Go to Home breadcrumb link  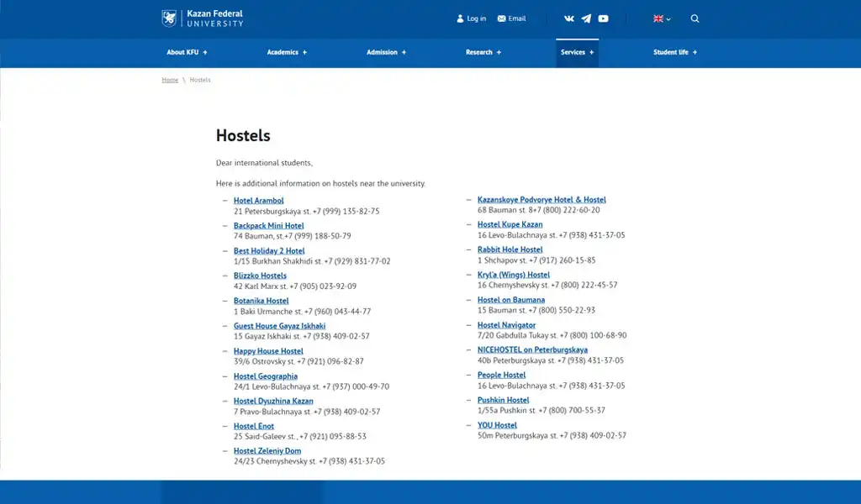pos(170,80)
